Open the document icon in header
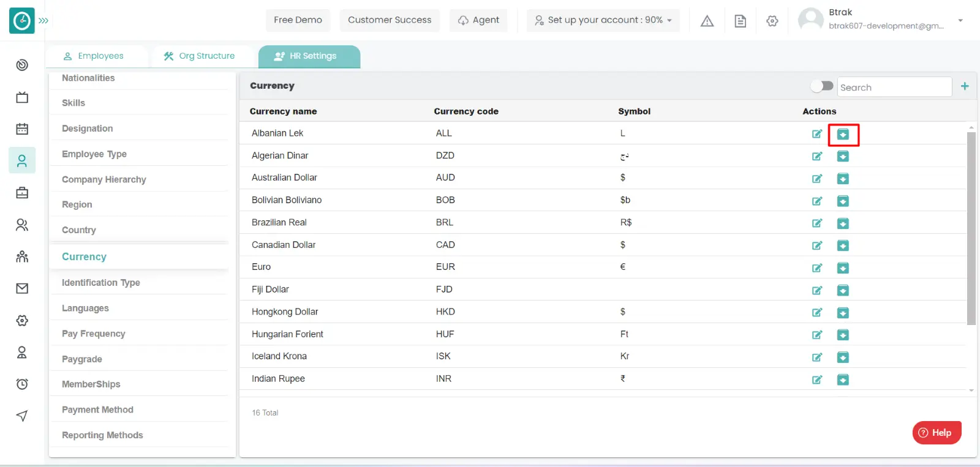The width and height of the screenshot is (980, 467). click(x=740, y=21)
